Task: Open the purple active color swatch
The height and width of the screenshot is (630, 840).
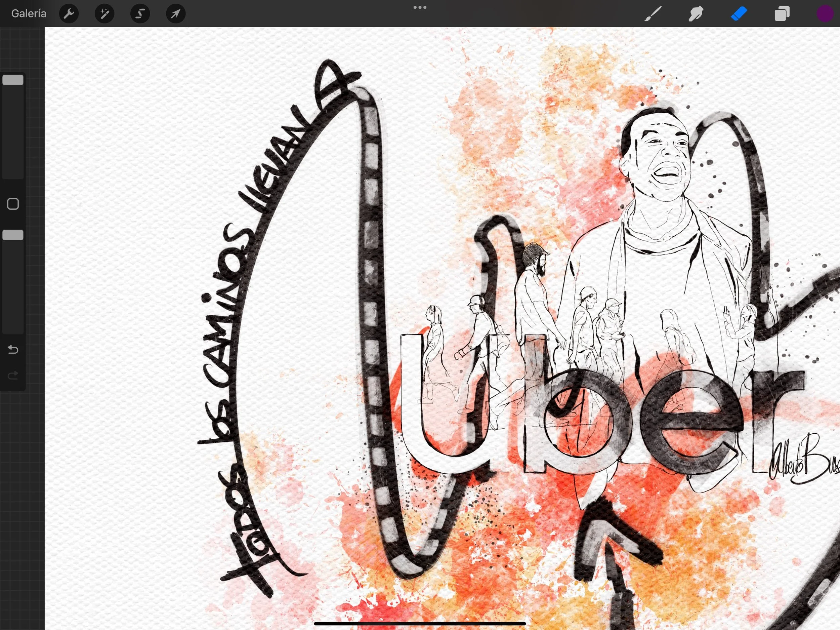Action: pos(825,14)
